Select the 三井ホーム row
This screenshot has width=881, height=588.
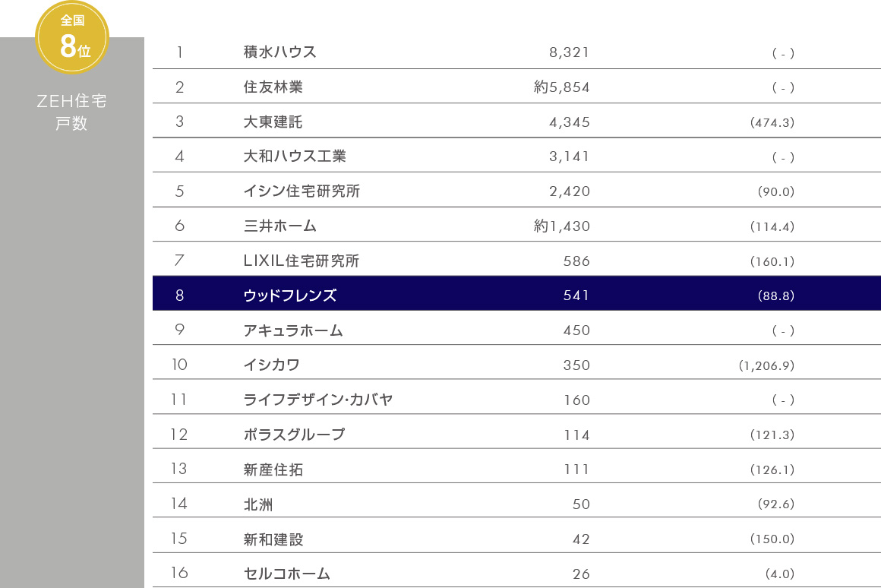click(x=517, y=225)
